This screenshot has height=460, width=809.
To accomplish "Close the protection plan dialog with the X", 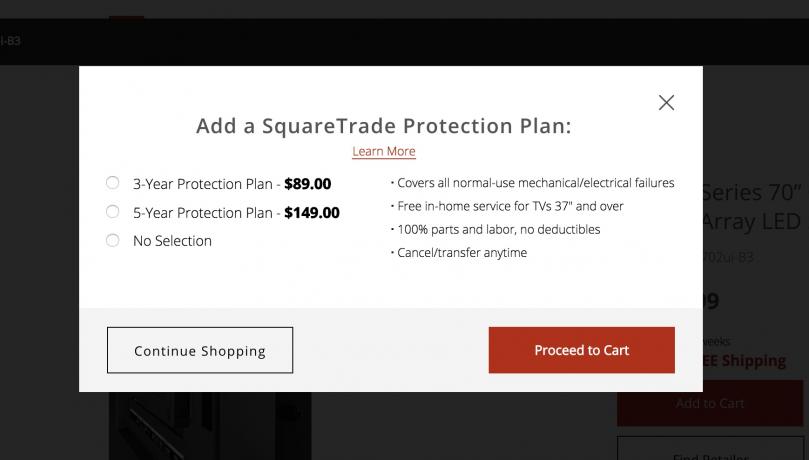I will pos(666,102).
